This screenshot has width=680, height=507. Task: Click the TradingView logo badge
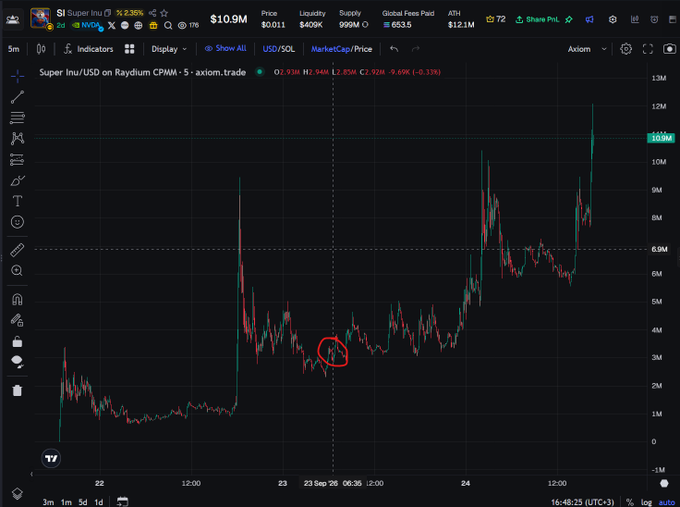pos(51,458)
